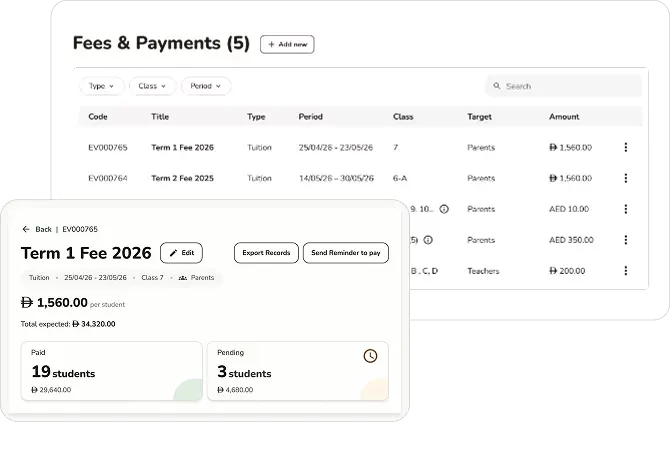The width and height of the screenshot is (670, 468).
Task: Click the Back arrow icon
Action: pos(26,229)
